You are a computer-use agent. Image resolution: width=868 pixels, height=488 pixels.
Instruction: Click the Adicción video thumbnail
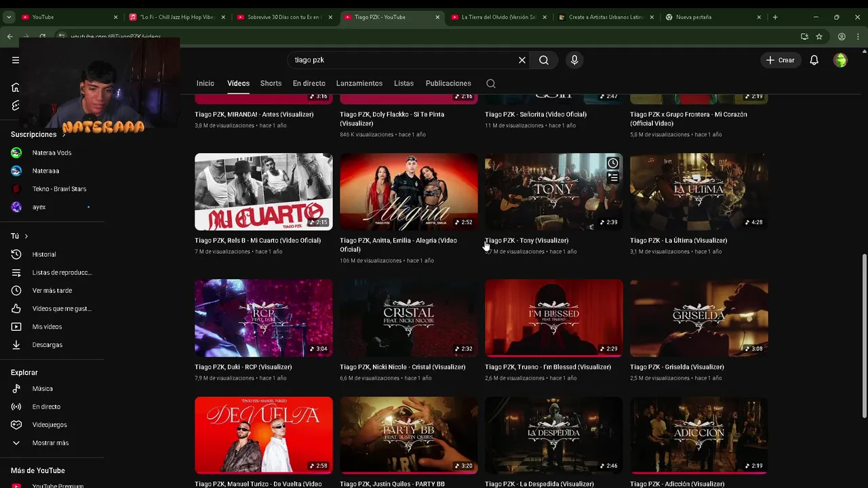[x=699, y=435]
